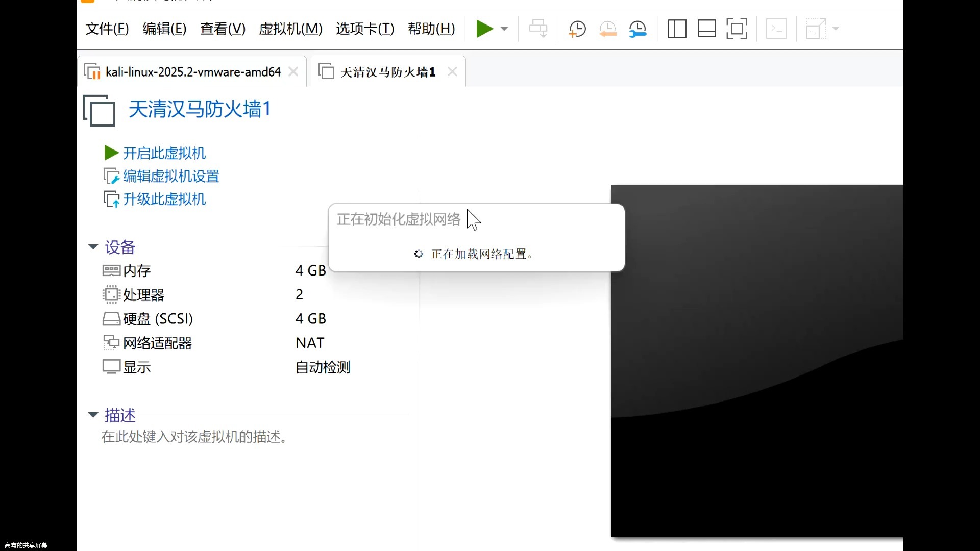Click the NAT network adapter value
Image resolution: width=980 pixels, height=551 pixels.
(x=310, y=343)
